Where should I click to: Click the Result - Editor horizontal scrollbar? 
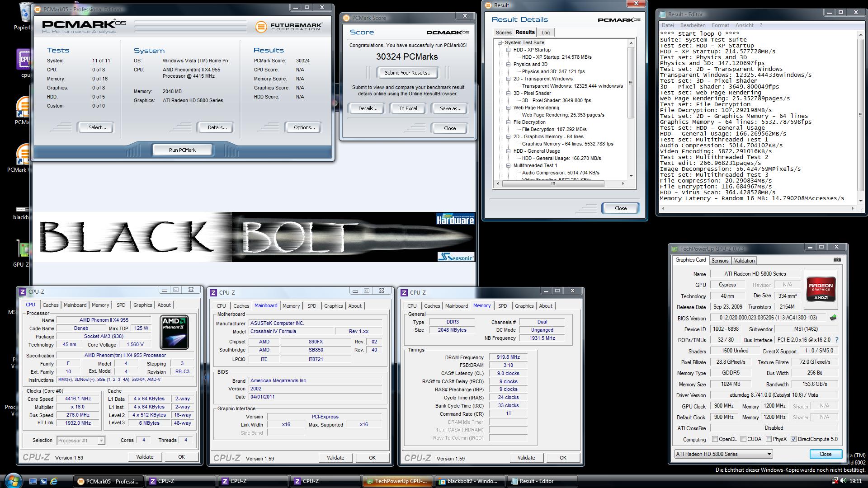[x=758, y=208]
